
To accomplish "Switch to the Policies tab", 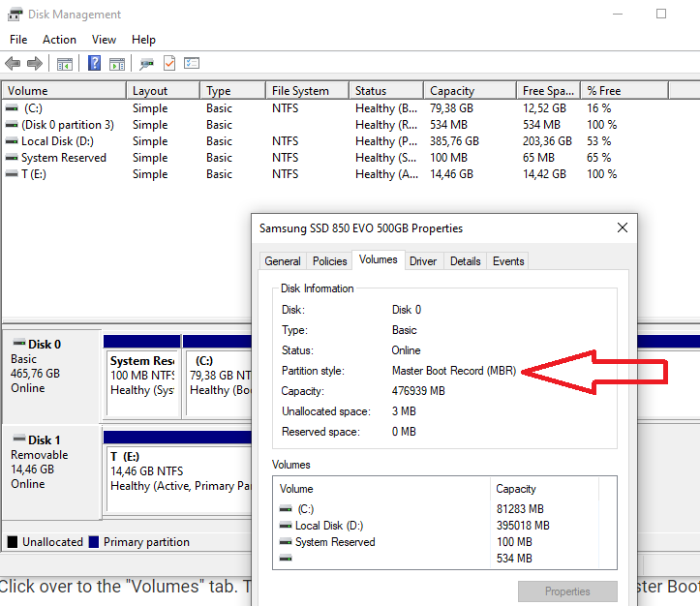I will coord(330,261).
